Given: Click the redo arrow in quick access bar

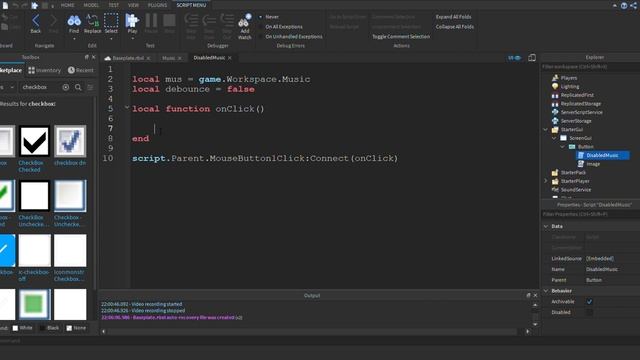Looking at the screenshot, I should point(25,5).
